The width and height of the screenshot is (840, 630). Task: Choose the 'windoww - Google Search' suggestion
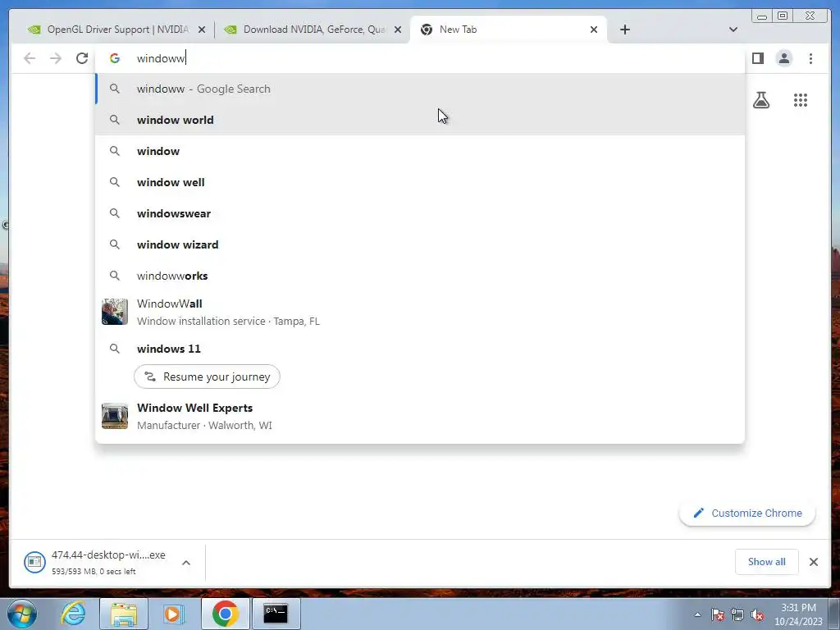click(x=419, y=89)
